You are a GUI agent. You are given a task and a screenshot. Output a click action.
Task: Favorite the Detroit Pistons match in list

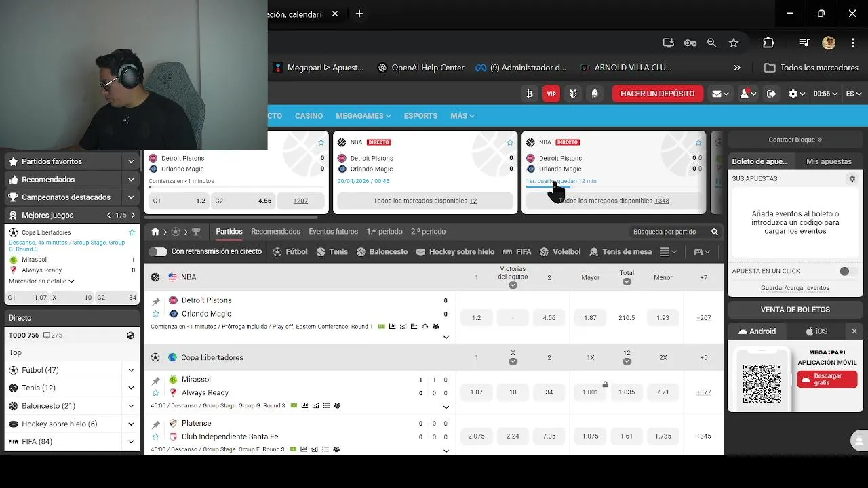[155, 314]
